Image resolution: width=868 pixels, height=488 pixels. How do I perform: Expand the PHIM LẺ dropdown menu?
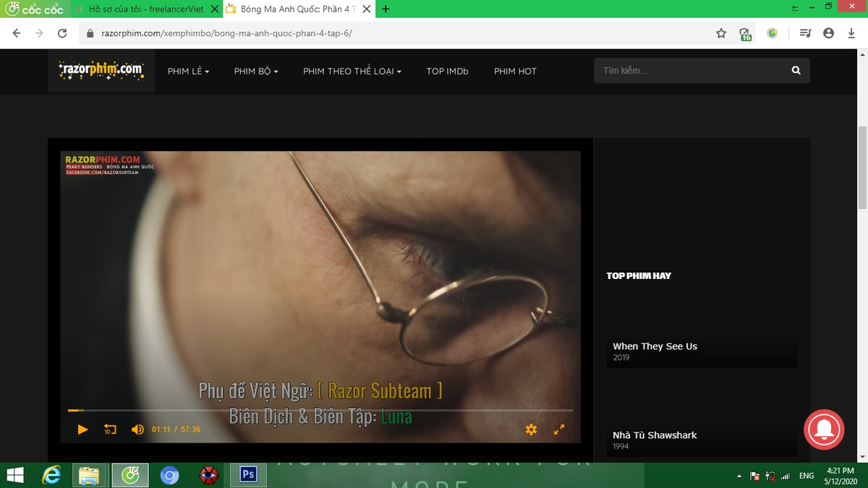(x=188, y=71)
